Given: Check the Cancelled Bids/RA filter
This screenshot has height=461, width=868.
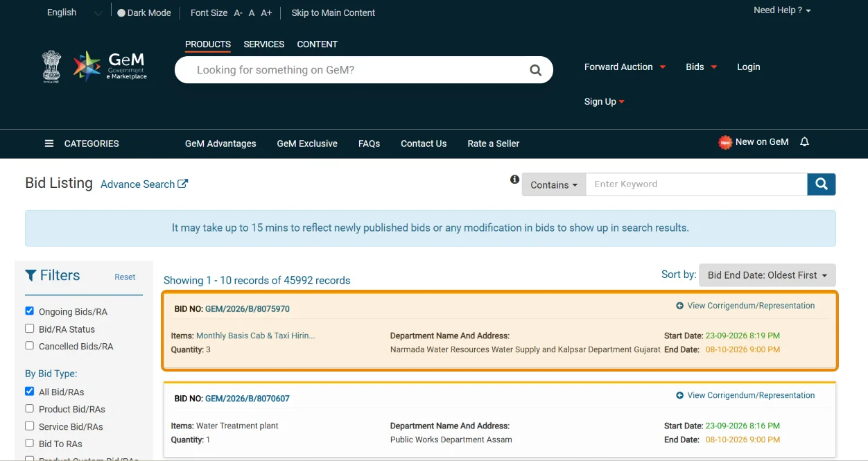Looking at the screenshot, I should point(29,345).
